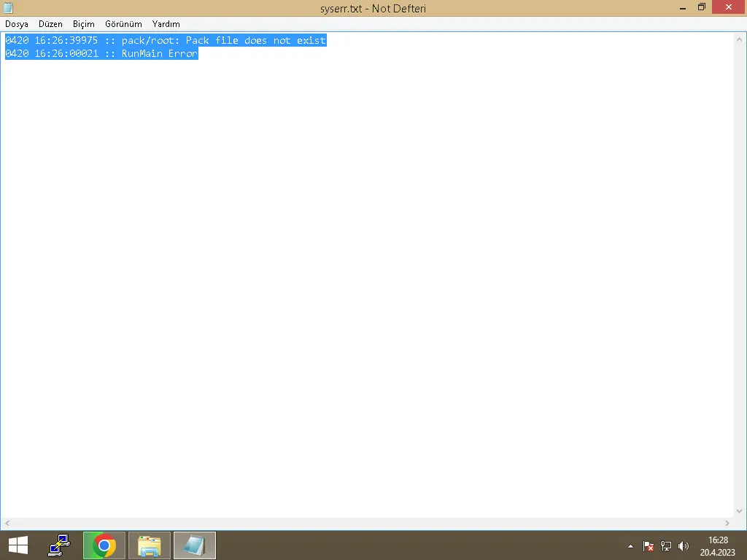Expand the hidden system tray icons

630,545
